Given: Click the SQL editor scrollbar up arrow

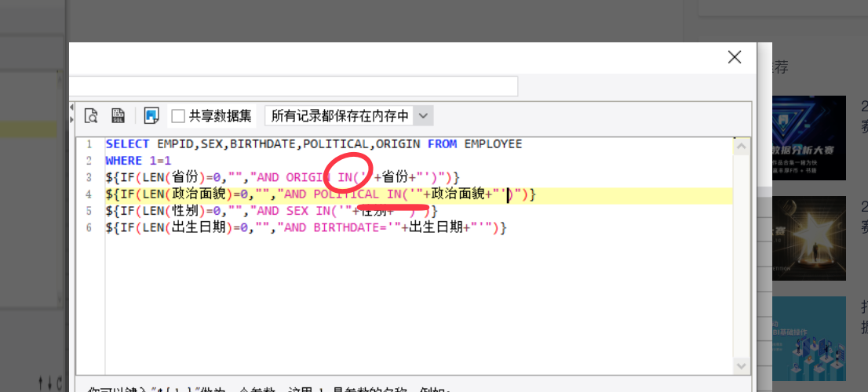Looking at the screenshot, I should tap(741, 147).
